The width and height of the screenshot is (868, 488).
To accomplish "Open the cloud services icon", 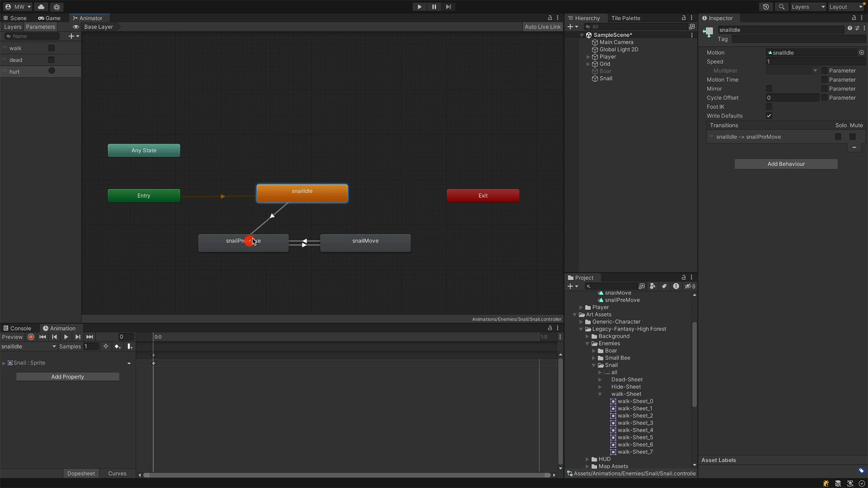I will pos(41,7).
